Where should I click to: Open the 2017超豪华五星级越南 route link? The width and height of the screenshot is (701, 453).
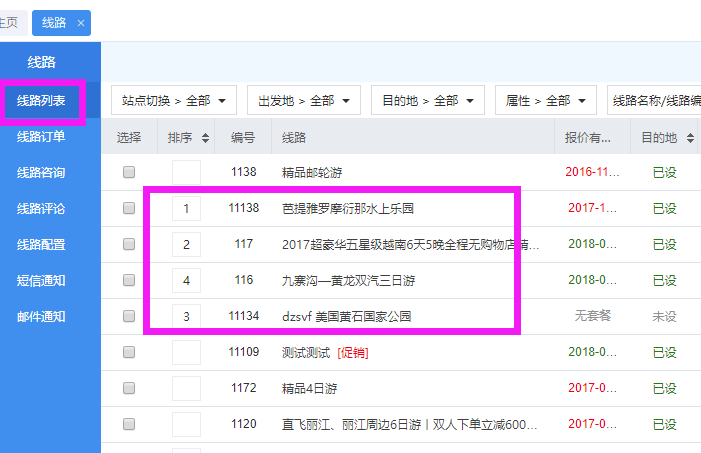(x=411, y=244)
